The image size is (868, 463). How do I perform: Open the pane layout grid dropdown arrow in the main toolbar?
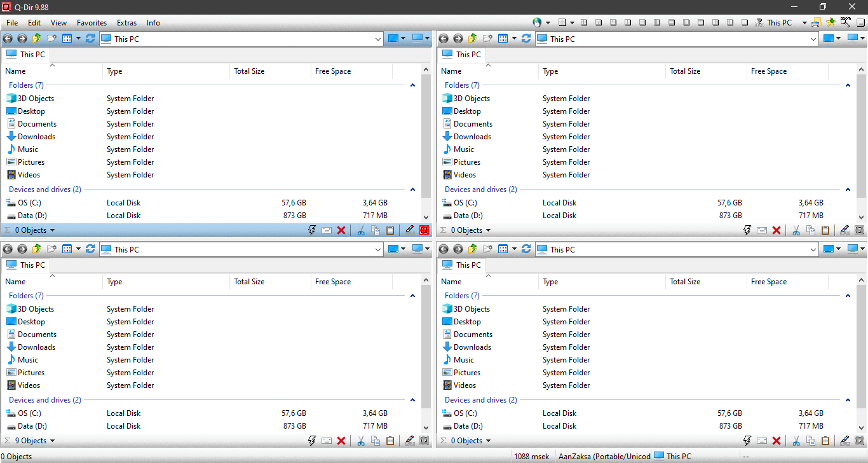[572, 22]
